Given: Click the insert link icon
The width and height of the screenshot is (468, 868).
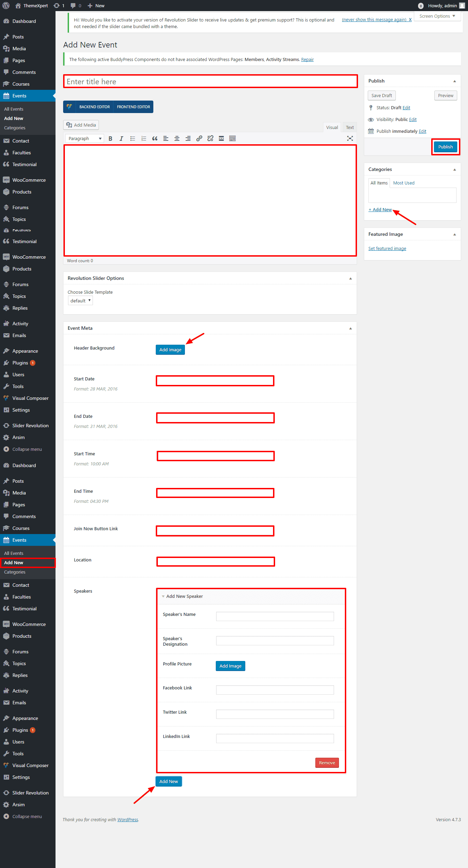Looking at the screenshot, I should pos(199,139).
